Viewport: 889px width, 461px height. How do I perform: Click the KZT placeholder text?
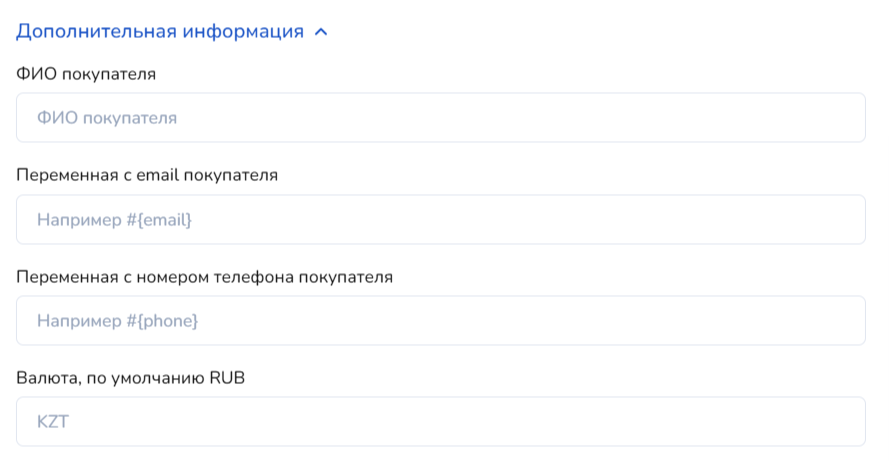[x=53, y=422]
